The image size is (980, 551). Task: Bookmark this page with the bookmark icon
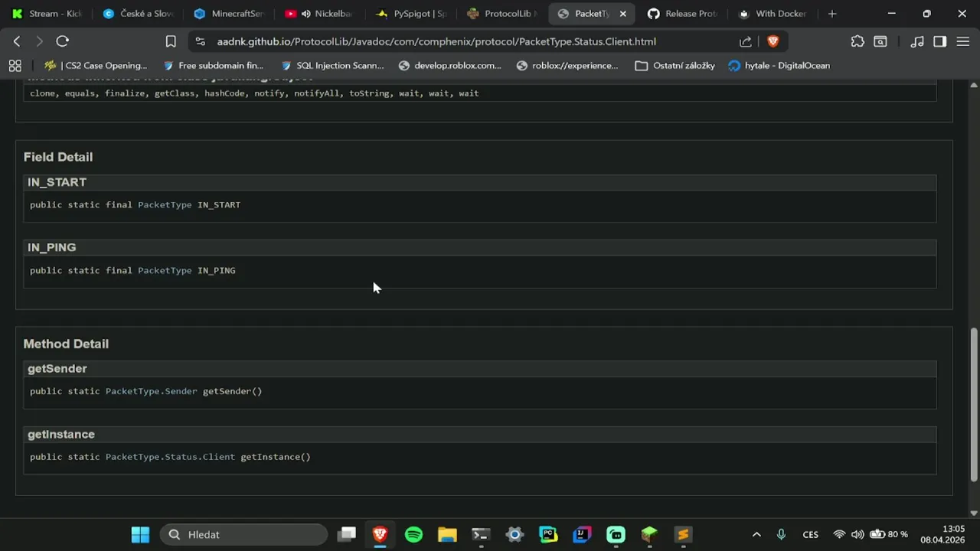click(x=171, y=41)
